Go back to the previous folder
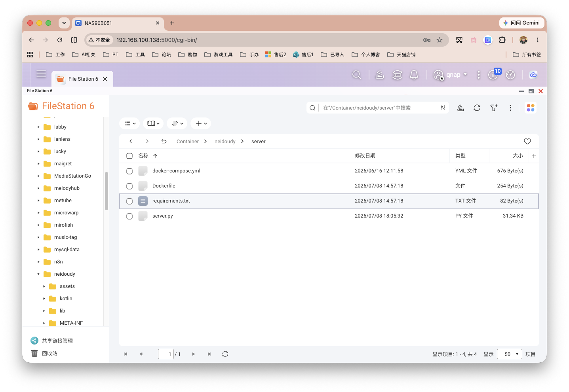The height and width of the screenshot is (392, 569). 131,141
